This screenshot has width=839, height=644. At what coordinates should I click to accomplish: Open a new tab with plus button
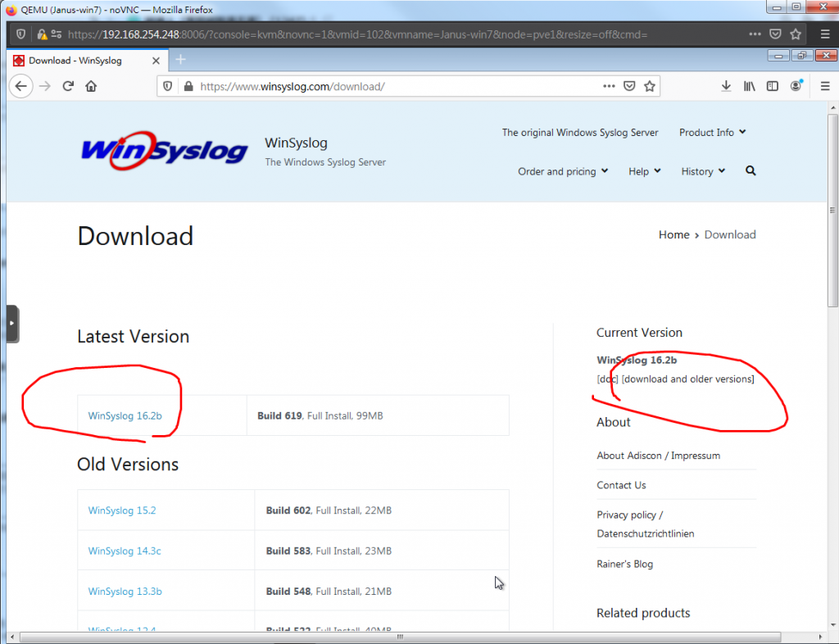coord(180,59)
